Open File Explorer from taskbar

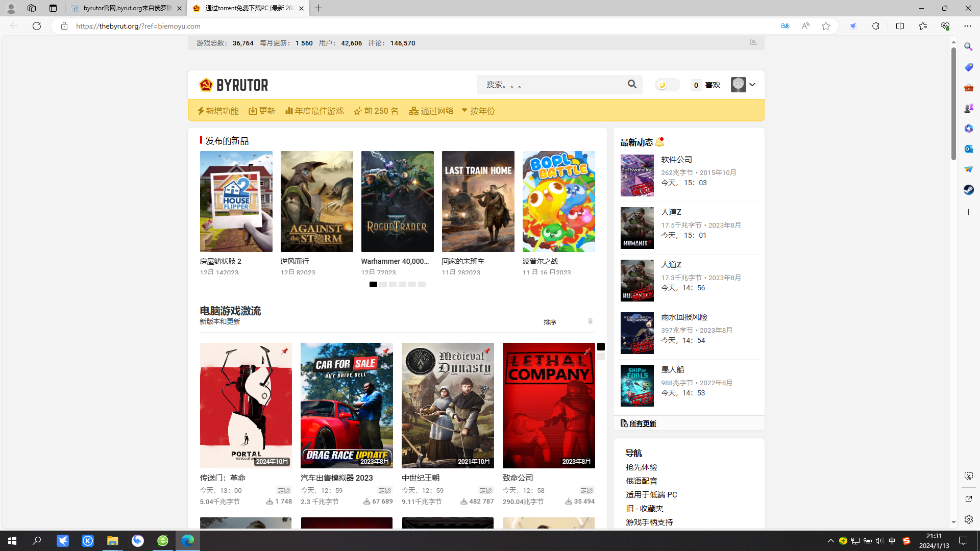pyautogui.click(x=112, y=541)
